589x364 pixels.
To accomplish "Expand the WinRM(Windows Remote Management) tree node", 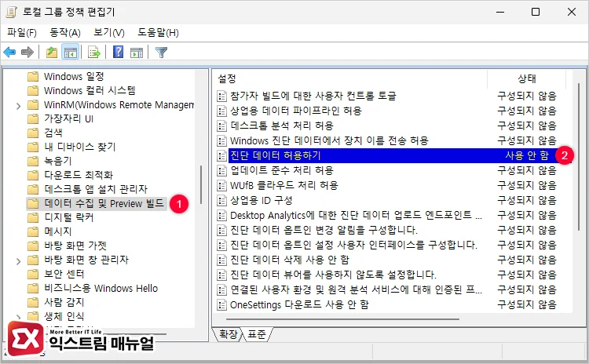I will (x=18, y=106).
